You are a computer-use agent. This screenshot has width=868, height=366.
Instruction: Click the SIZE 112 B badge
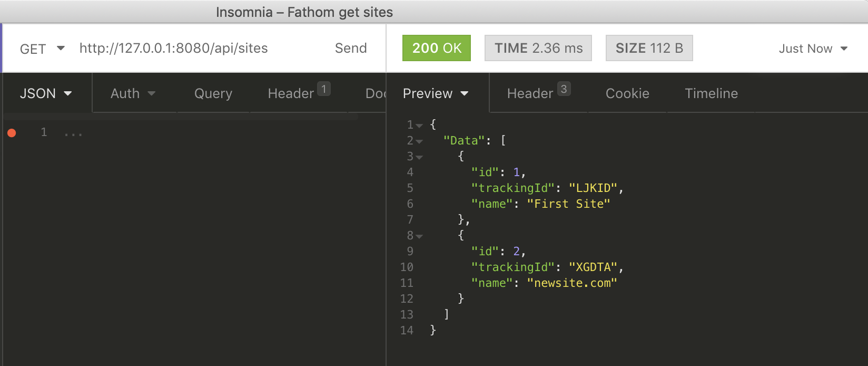pos(649,48)
